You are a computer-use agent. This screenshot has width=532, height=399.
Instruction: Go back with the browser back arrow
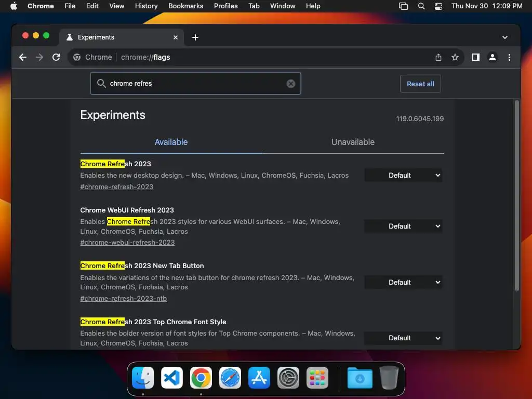[23, 57]
